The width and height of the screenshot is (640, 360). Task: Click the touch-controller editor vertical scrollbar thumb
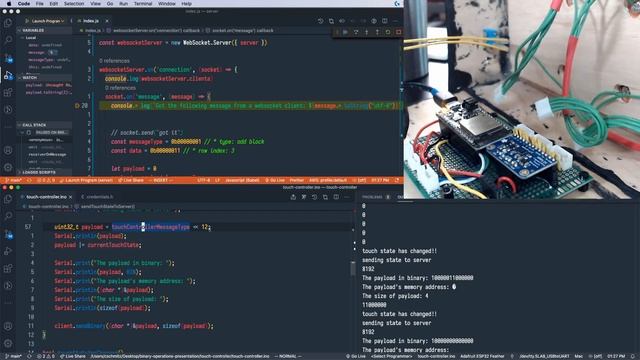click(x=353, y=269)
